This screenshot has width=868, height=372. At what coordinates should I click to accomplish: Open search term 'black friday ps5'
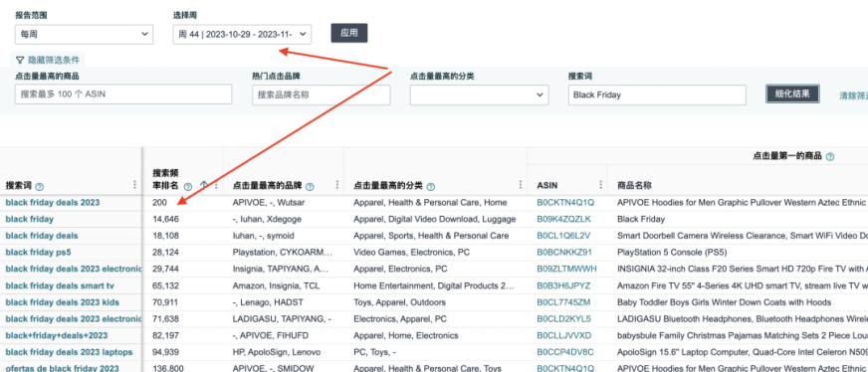pos(38,252)
